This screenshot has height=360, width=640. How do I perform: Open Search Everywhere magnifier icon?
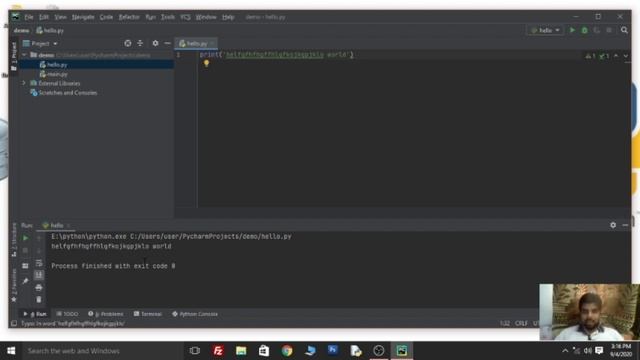click(x=624, y=30)
